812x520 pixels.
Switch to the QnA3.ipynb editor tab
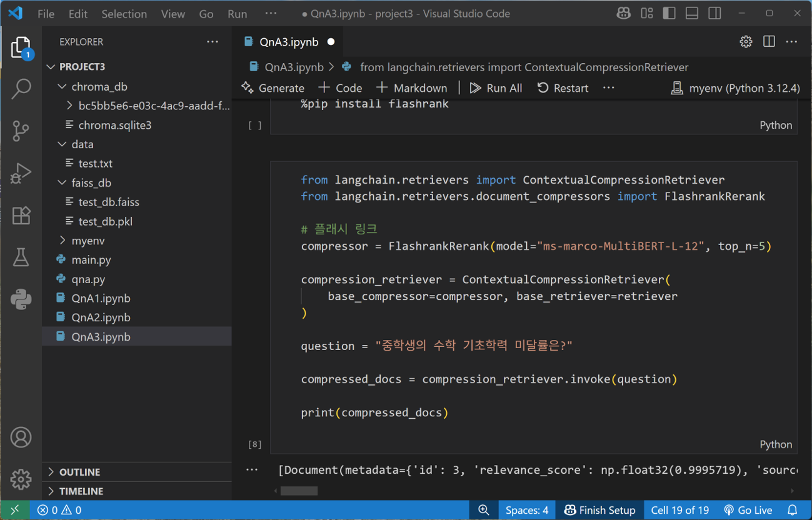[289, 42]
